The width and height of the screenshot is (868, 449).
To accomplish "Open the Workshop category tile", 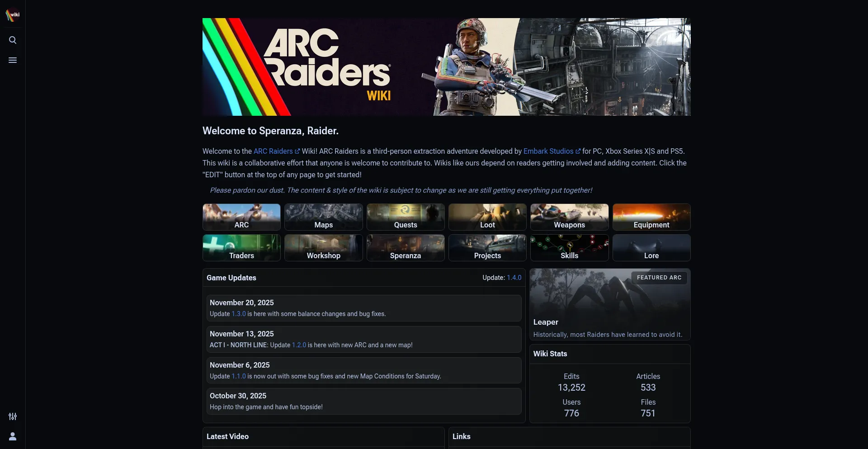I will point(324,248).
